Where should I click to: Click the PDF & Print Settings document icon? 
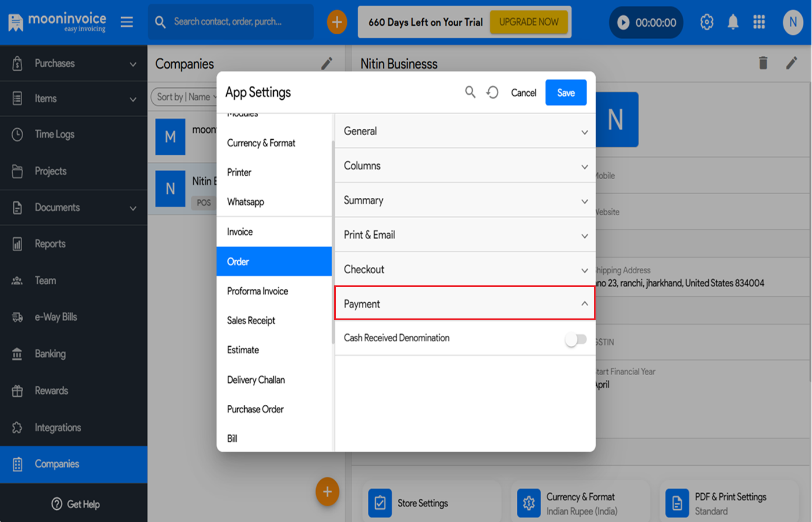click(677, 503)
